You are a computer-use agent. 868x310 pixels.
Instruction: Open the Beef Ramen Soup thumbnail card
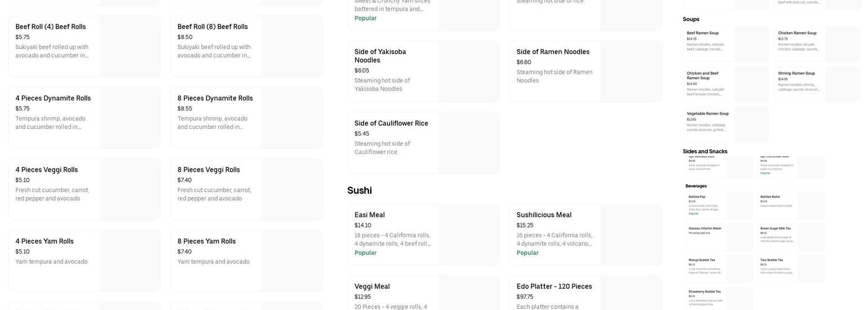pos(725,43)
